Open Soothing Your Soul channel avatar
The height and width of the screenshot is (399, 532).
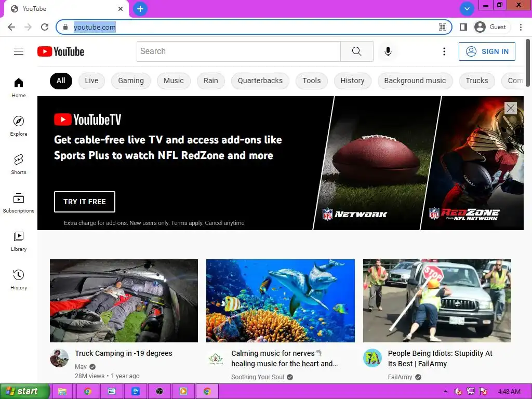click(x=216, y=358)
